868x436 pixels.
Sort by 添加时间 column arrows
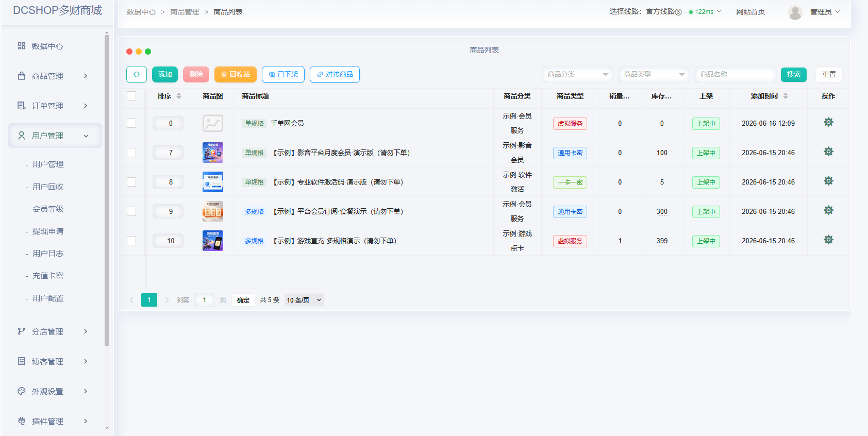[786, 96]
